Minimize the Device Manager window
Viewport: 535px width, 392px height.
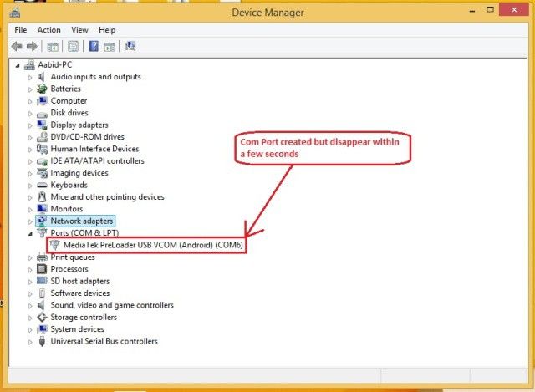(472, 11)
